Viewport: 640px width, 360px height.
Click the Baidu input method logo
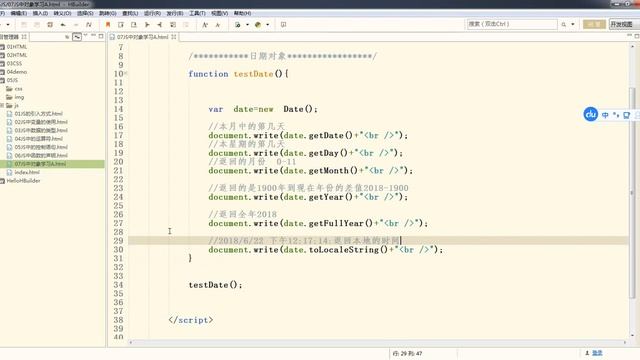[590, 114]
